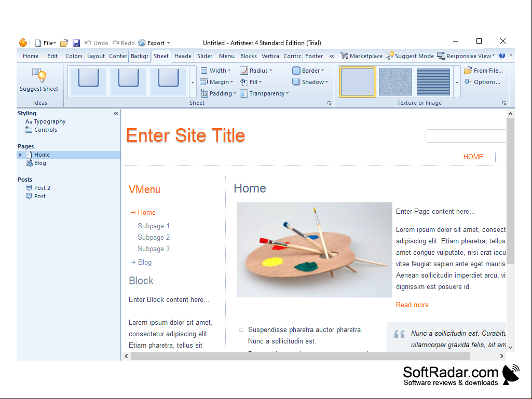
Task: Click the Artisteer palette application icon
Action: pos(23,43)
